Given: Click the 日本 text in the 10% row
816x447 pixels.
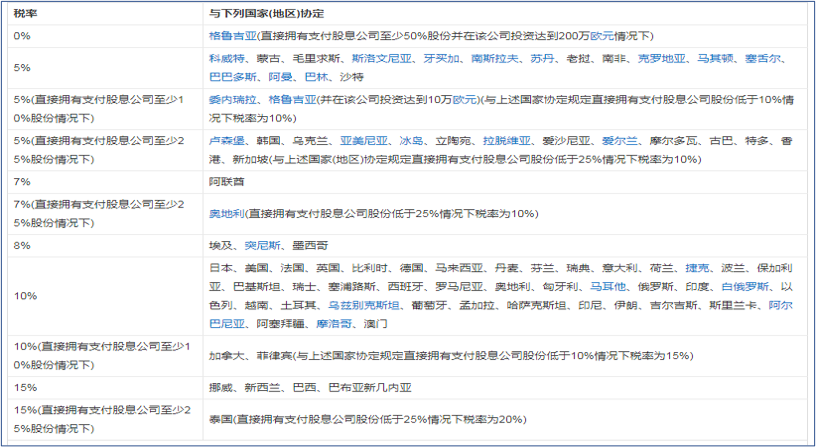Looking at the screenshot, I should click(221, 268).
